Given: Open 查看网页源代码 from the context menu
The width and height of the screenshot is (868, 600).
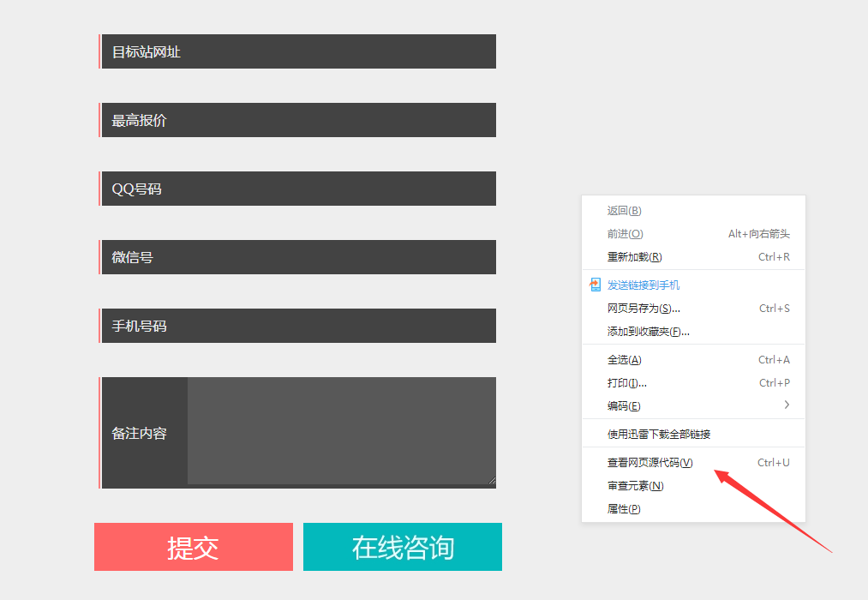Looking at the screenshot, I should [650, 463].
